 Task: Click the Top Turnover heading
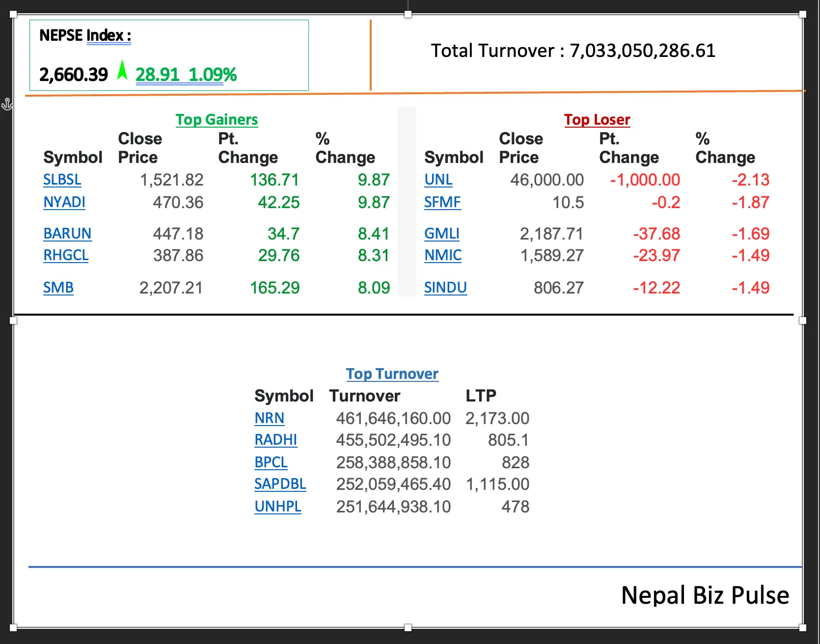click(392, 374)
